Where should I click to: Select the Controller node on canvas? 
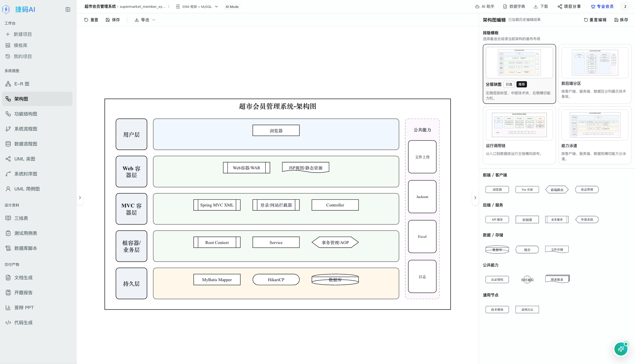335,205
